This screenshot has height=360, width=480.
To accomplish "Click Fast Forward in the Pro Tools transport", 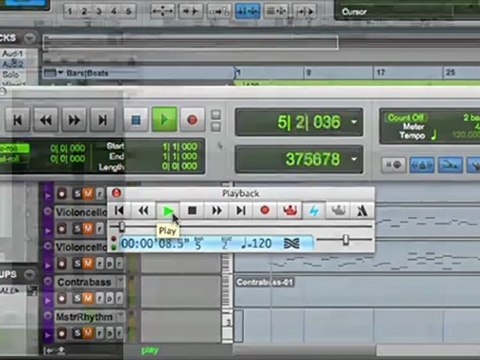I will [x=74, y=120].
